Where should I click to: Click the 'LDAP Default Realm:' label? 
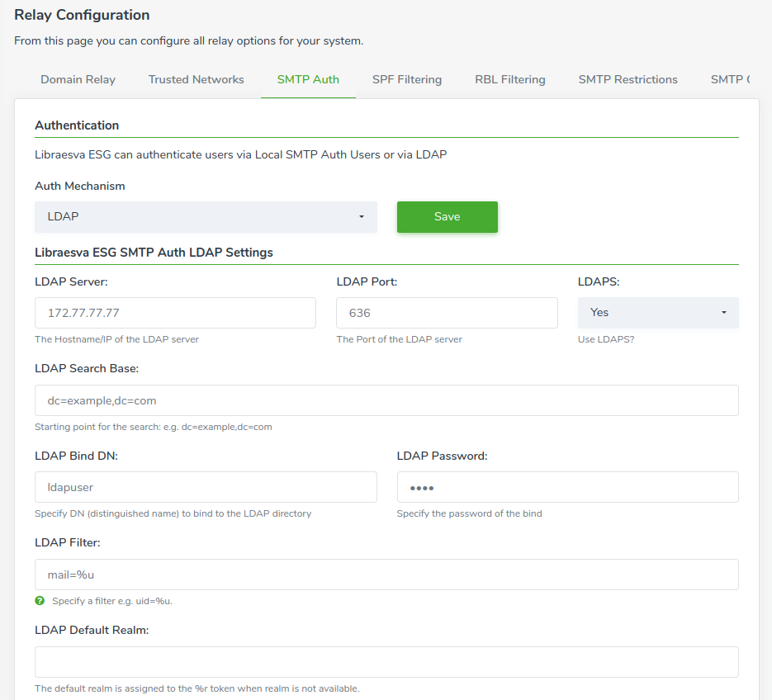[92, 630]
